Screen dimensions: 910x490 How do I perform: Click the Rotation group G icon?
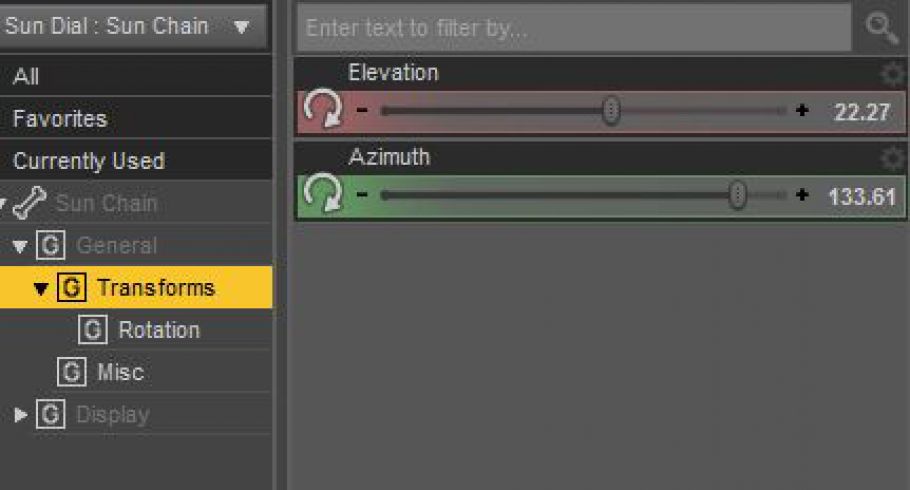tap(93, 330)
